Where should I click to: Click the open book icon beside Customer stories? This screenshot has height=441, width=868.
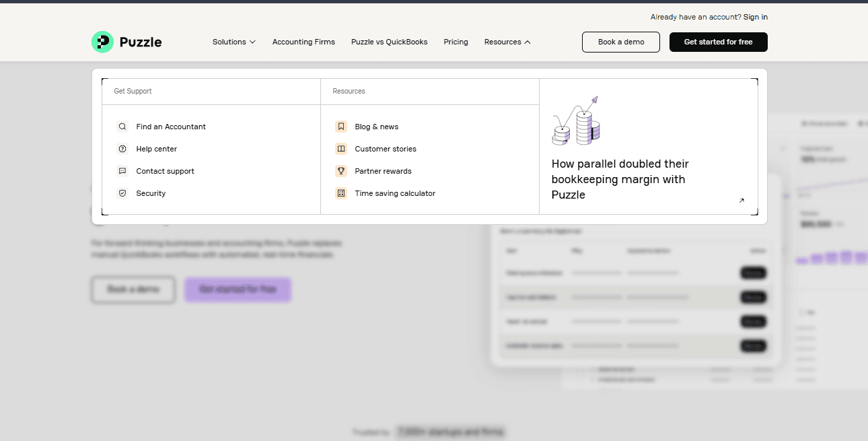coord(341,149)
